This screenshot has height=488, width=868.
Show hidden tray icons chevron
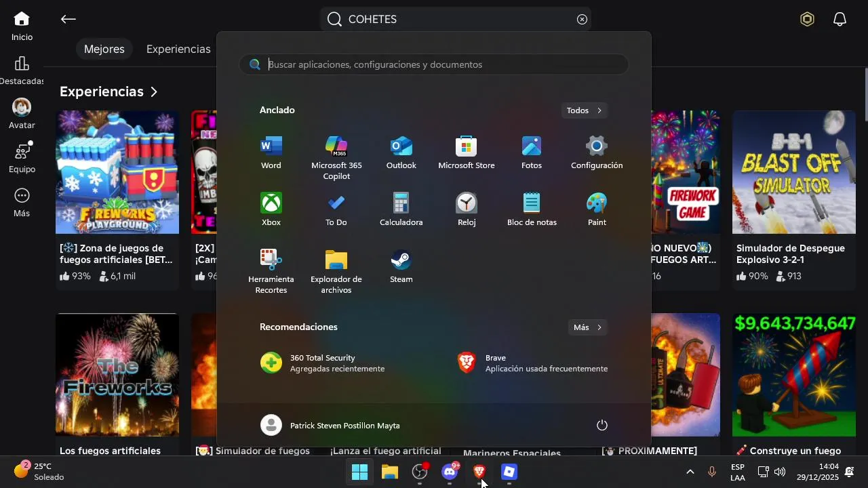[690, 472]
